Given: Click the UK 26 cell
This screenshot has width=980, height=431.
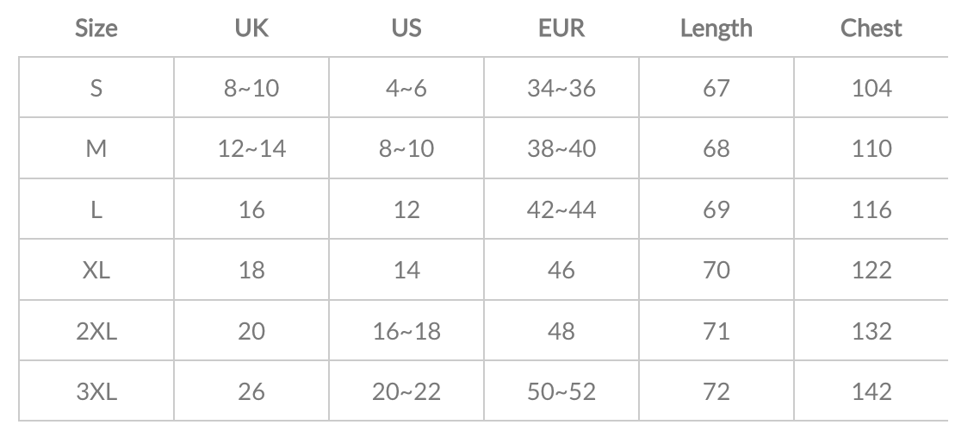Looking at the screenshot, I should tap(251, 392).
